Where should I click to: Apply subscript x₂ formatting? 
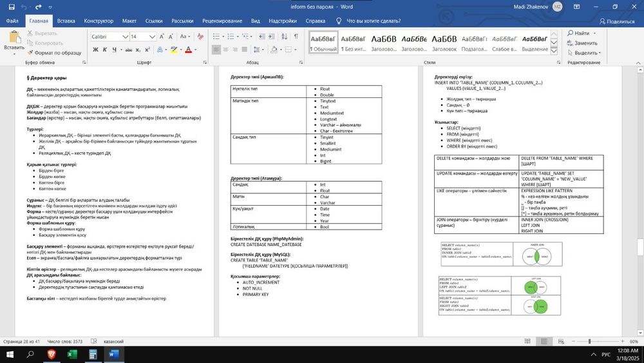pyautogui.click(x=138, y=50)
